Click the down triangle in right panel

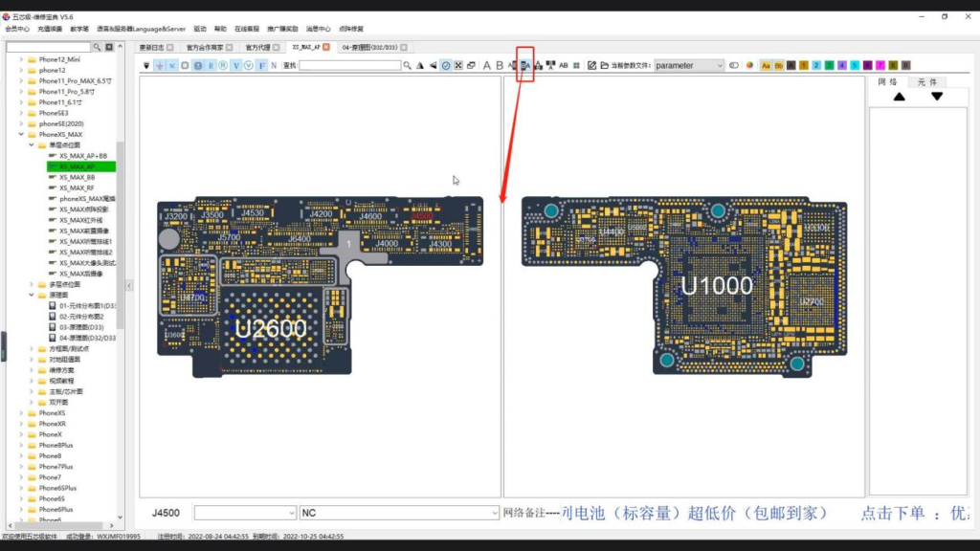(937, 97)
